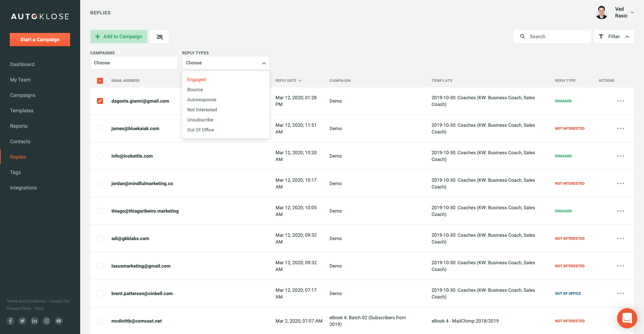Click the plus icon on Add to Campaign
Screen dimensions: 644x334
click(98, 37)
